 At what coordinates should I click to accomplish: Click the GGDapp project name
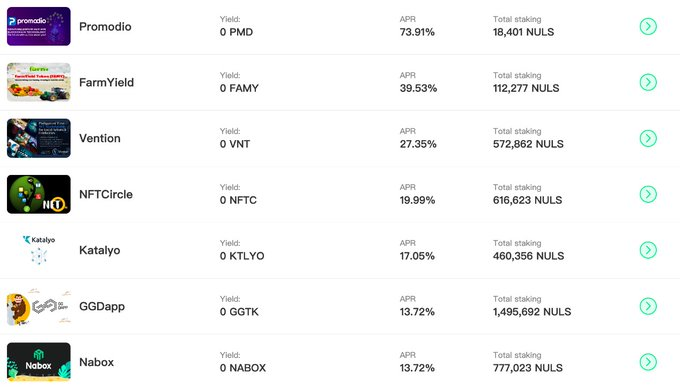(x=102, y=307)
